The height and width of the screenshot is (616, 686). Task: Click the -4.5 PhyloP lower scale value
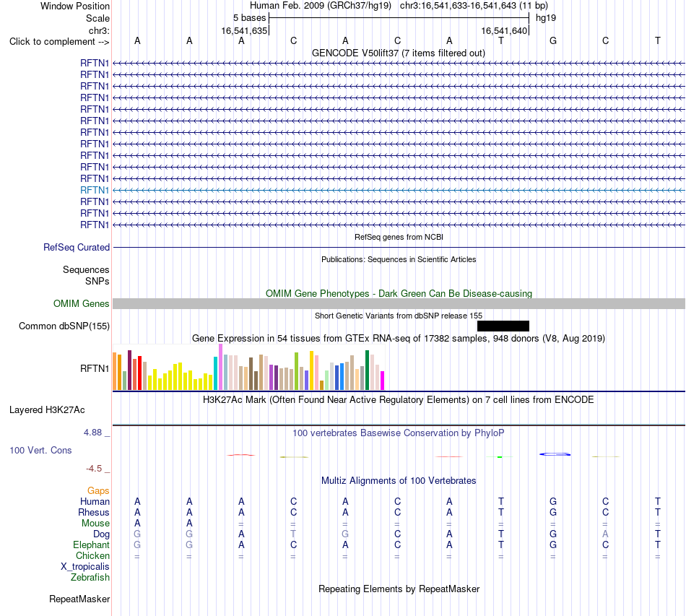click(x=94, y=469)
